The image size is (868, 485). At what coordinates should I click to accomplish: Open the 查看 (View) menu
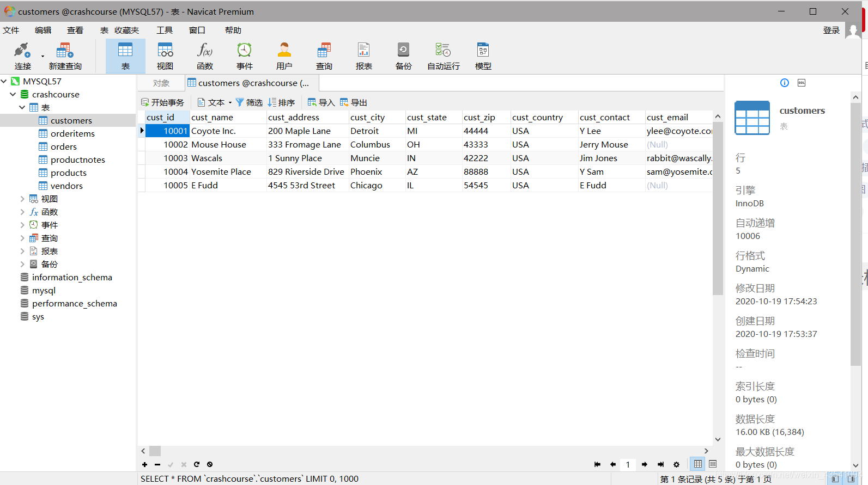(x=75, y=30)
